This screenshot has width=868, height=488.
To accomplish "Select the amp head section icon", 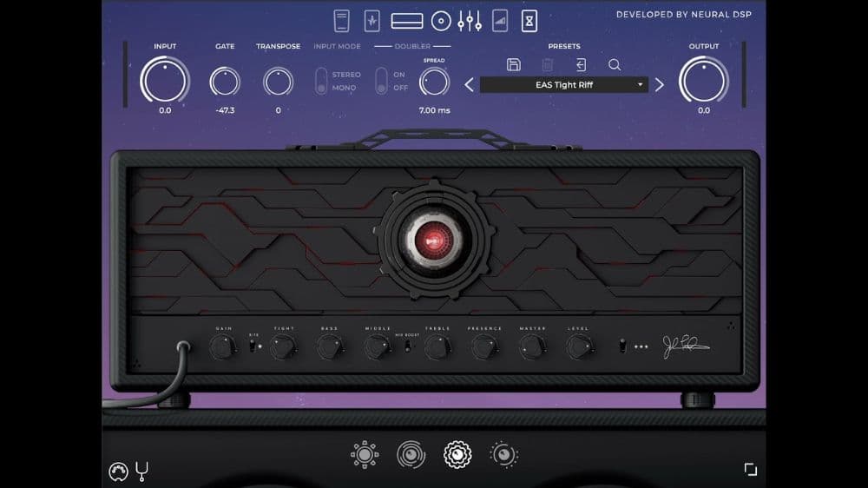I will (x=407, y=21).
